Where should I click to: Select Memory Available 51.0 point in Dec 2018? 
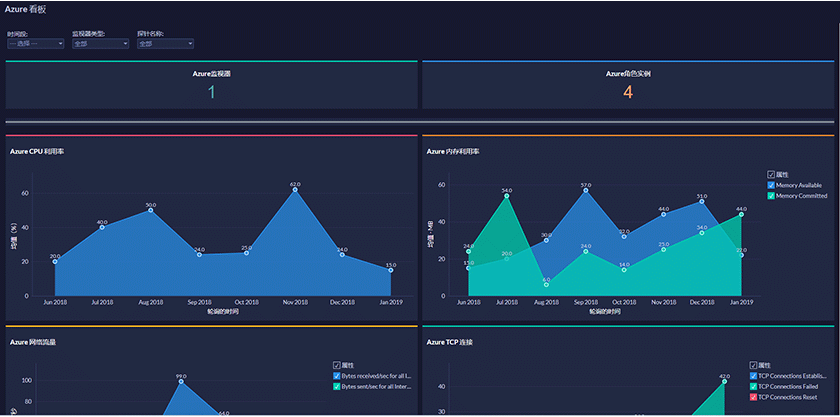pyautogui.click(x=702, y=201)
